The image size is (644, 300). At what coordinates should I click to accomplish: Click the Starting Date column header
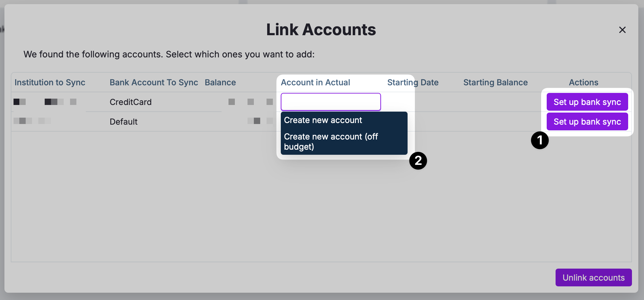coord(413,82)
